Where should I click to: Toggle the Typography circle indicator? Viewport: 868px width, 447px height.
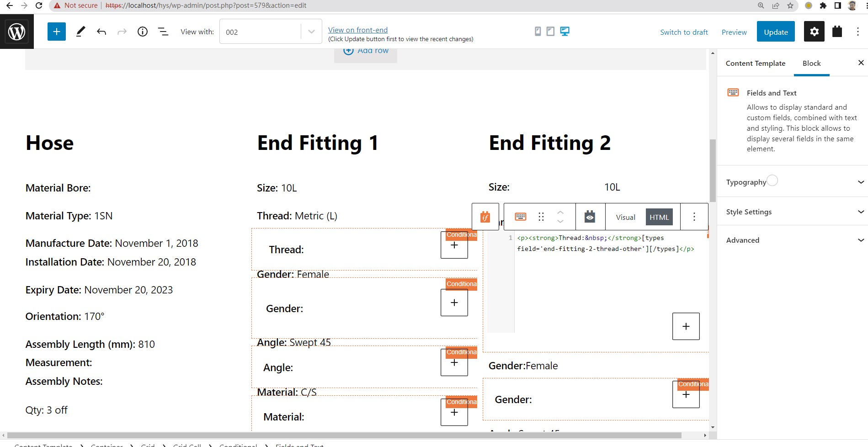pyautogui.click(x=772, y=181)
